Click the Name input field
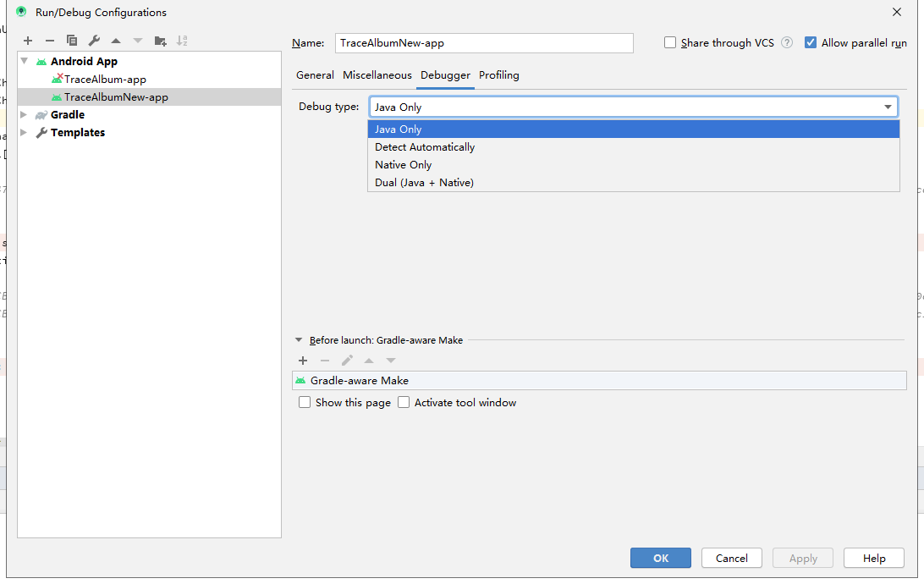This screenshot has height=584, width=924. coord(484,42)
